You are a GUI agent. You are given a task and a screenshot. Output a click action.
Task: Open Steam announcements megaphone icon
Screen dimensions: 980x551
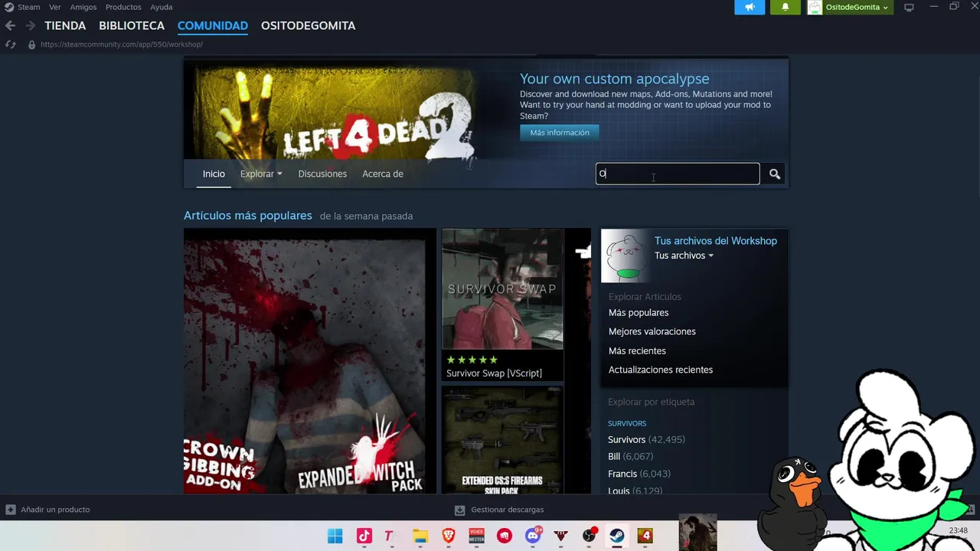tap(750, 7)
